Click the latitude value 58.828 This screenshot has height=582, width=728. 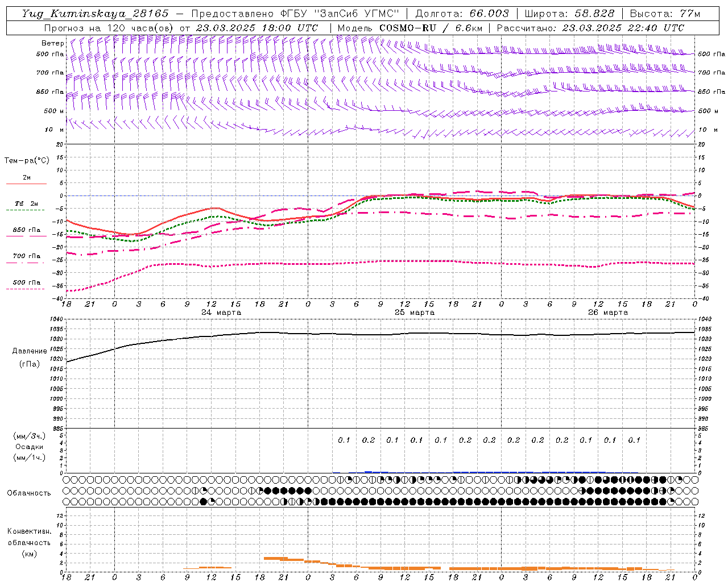click(x=594, y=14)
